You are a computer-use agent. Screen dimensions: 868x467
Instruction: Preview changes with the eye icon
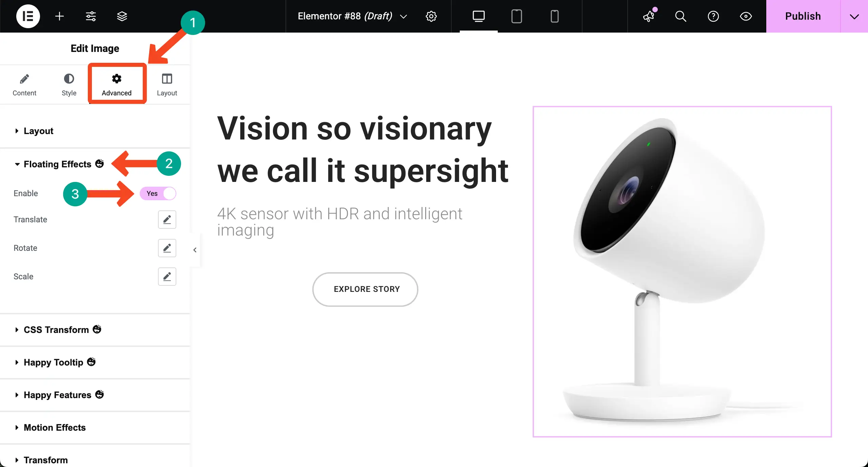tap(746, 16)
